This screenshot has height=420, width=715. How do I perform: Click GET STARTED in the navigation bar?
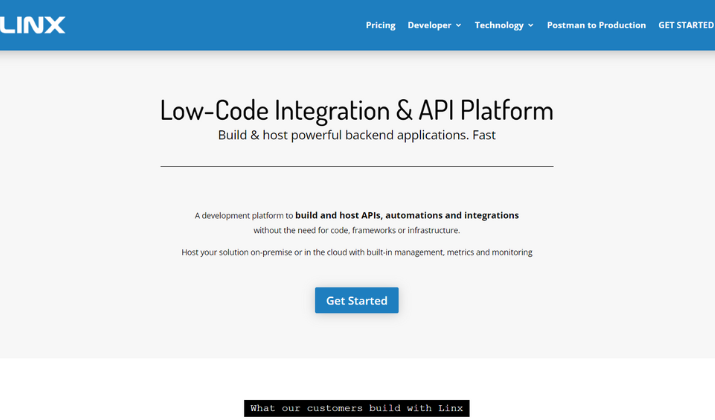(686, 25)
